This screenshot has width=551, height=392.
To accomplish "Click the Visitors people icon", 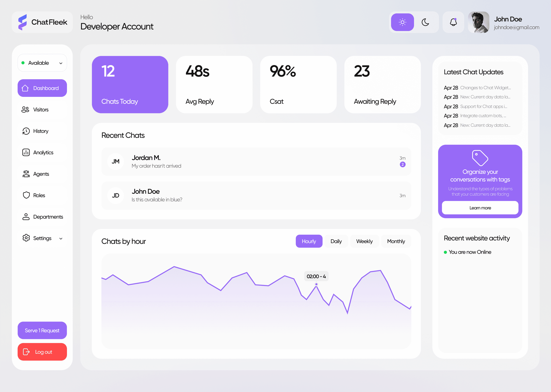I will click(25, 110).
